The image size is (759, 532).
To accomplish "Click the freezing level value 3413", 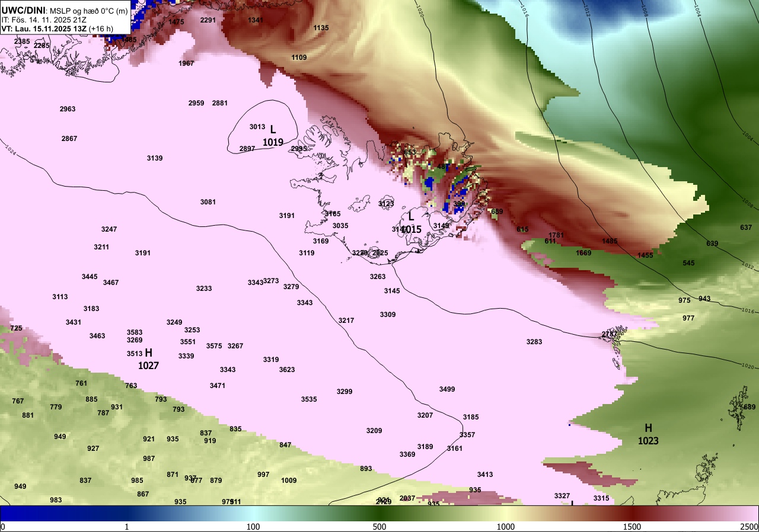I will pyautogui.click(x=485, y=475).
